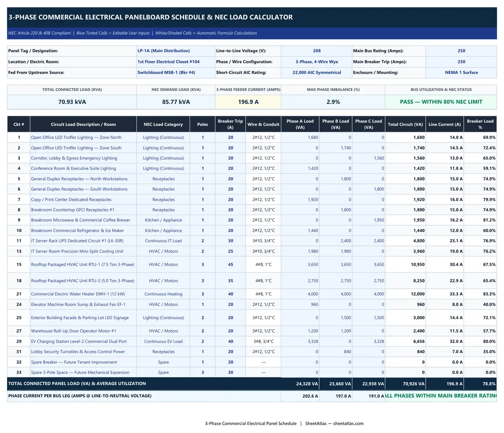Click the "Ckt #" column header
Image resolution: width=504 pixels, height=433 pixels.
19,125
